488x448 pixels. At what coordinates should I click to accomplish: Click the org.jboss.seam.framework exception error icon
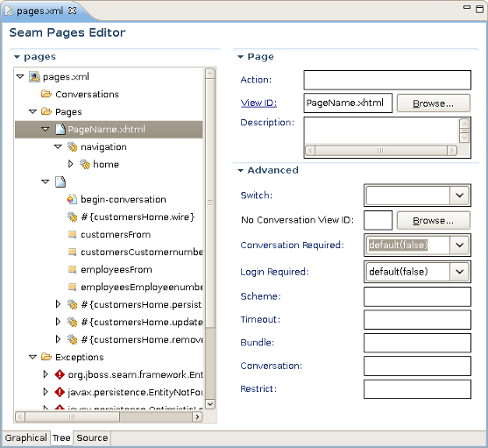click(60, 374)
